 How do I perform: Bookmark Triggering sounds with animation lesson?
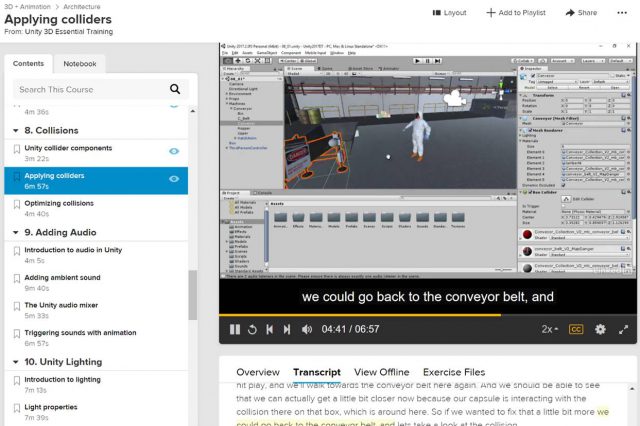(17, 334)
